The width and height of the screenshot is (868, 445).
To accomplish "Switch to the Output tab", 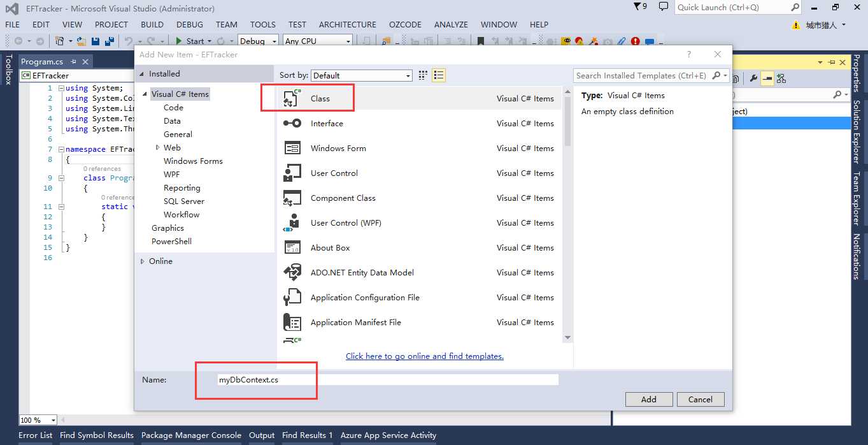I will click(x=262, y=435).
